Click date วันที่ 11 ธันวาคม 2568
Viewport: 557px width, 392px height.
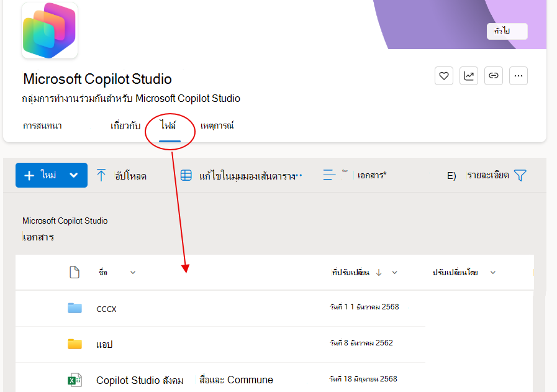coord(365,307)
